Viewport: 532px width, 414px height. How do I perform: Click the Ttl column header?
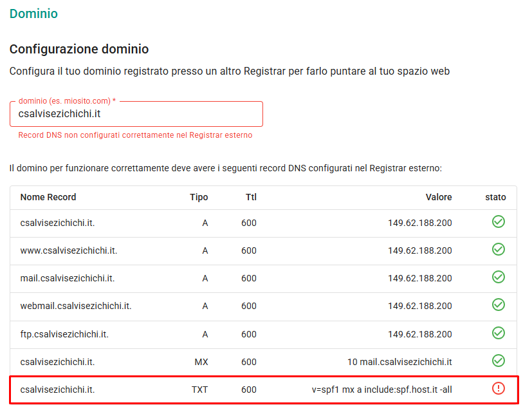point(251,197)
